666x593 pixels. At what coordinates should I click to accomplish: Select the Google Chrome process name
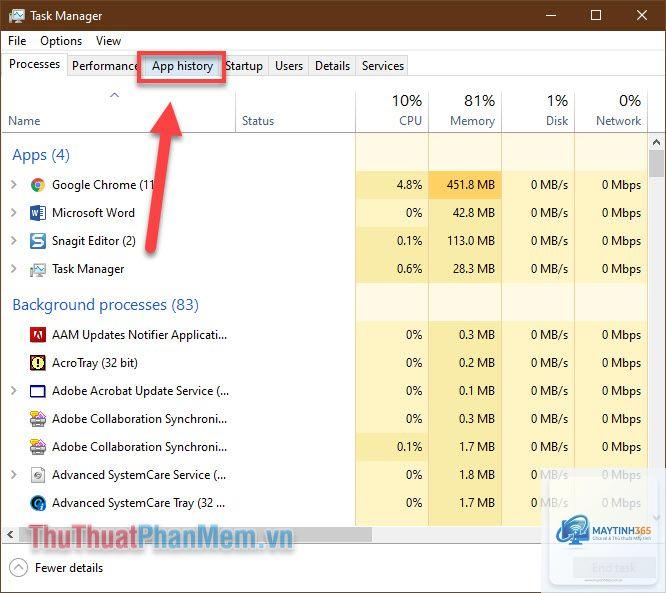(103, 185)
